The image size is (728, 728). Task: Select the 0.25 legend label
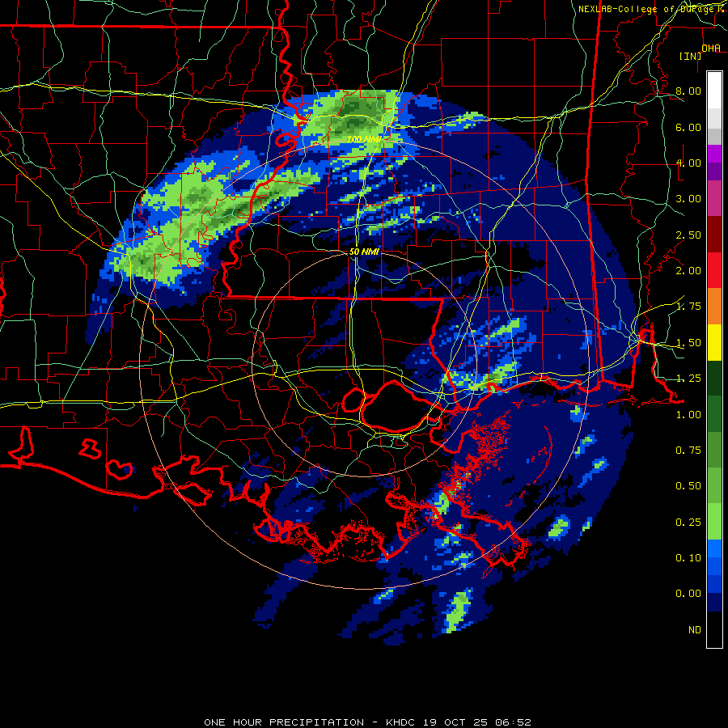pyautogui.click(x=688, y=523)
